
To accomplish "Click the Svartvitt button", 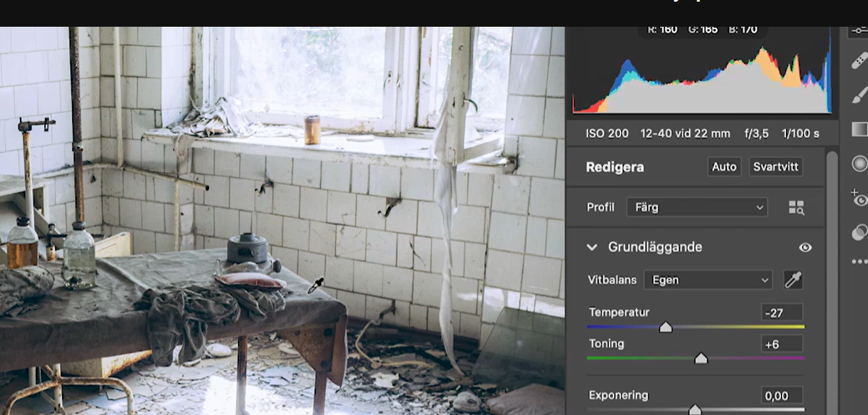I will [775, 166].
